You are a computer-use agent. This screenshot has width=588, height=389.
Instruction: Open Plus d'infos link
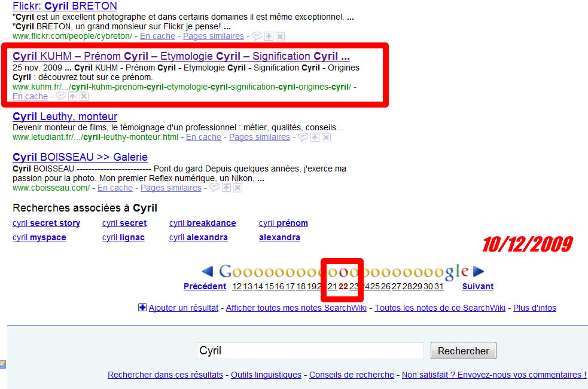coord(534,308)
